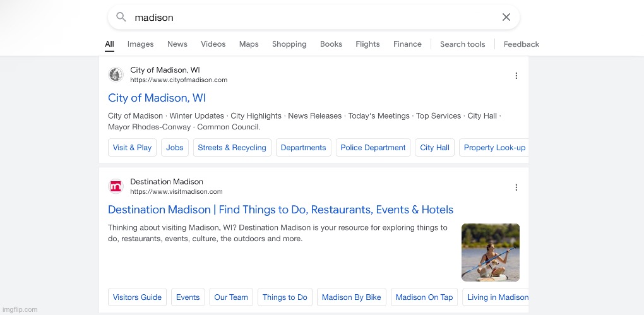Open the Things to Do sitelink

[x=285, y=297]
